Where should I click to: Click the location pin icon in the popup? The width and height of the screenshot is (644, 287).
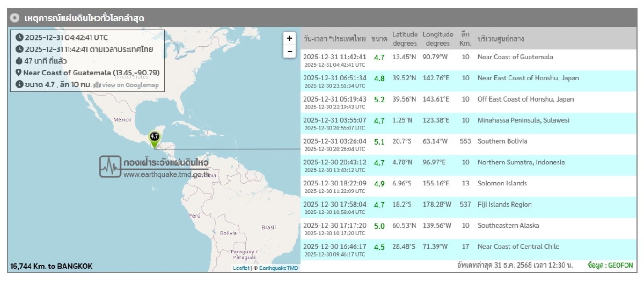(x=19, y=73)
